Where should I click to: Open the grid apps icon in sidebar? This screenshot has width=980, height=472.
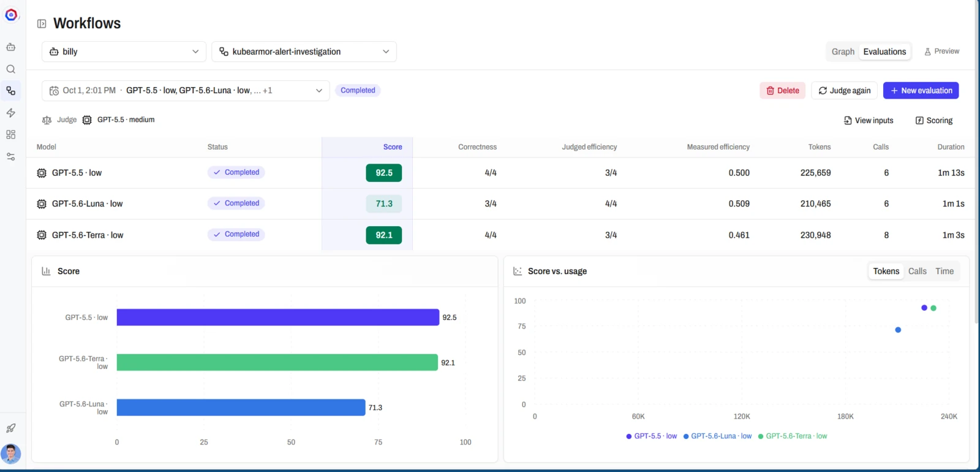click(x=11, y=135)
